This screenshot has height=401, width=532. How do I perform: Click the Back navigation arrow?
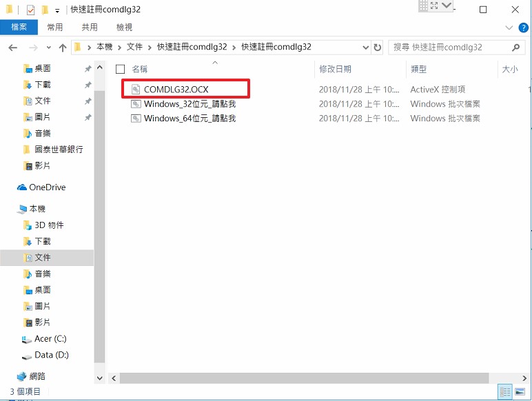point(13,48)
